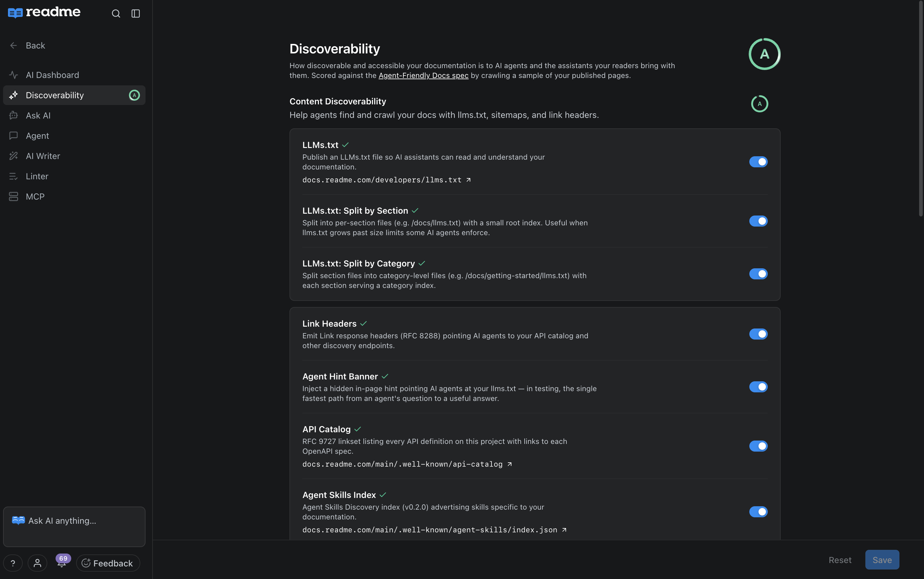Collapse the sidebar panel icon
924x579 pixels.
(136, 14)
